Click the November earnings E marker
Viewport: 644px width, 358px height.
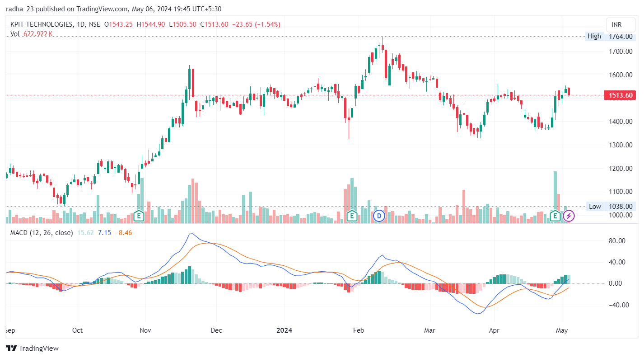click(140, 216)
